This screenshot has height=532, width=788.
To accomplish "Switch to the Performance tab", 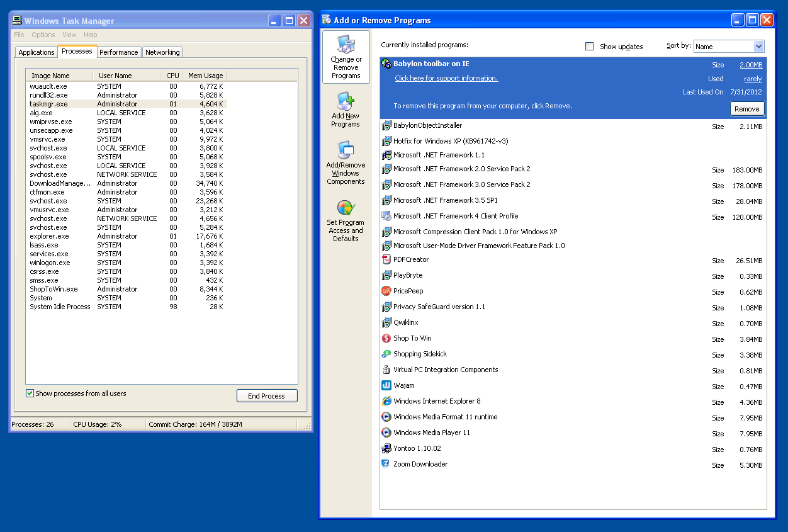I will (119, 52).
